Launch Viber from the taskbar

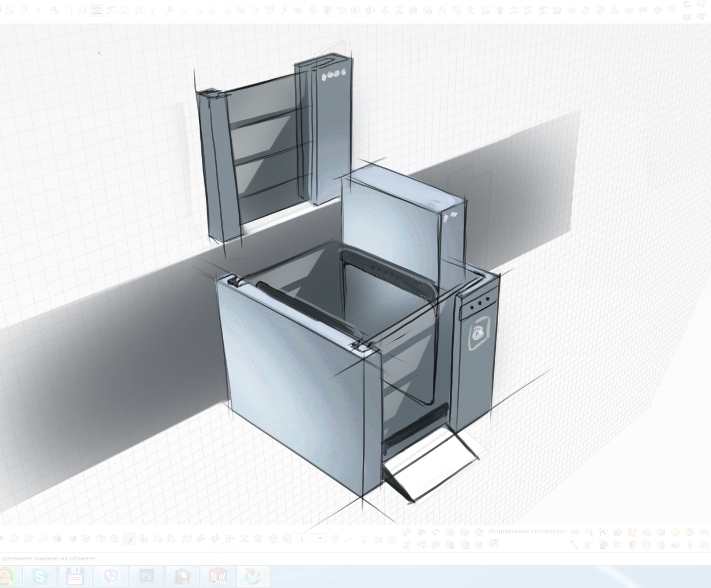point(111,576)
